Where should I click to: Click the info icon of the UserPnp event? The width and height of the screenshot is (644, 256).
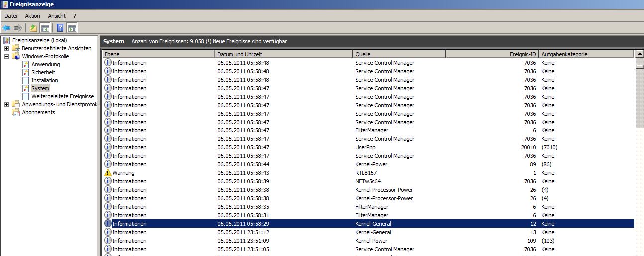tap(108, 147)
